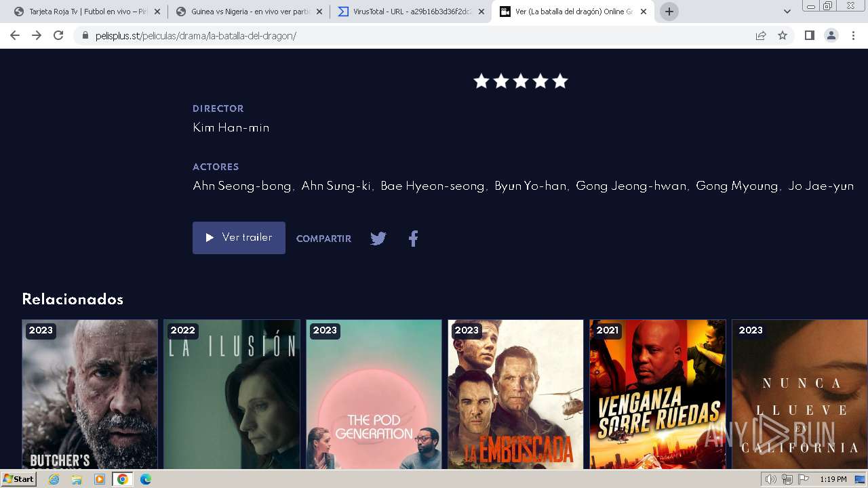Close the Guinea vs Nigeria tab
This screenshot has height=488, width=868.
click(x=319, y=12)
